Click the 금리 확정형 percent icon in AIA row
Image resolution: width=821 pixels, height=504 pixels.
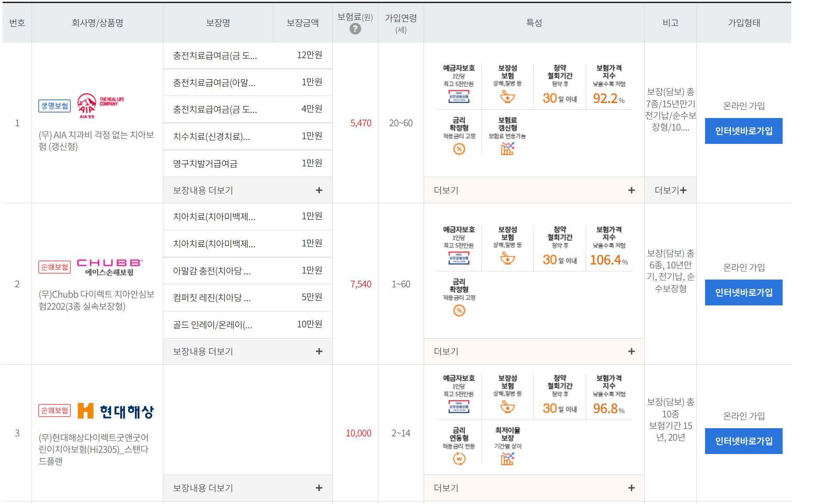[x=459, y=149]
